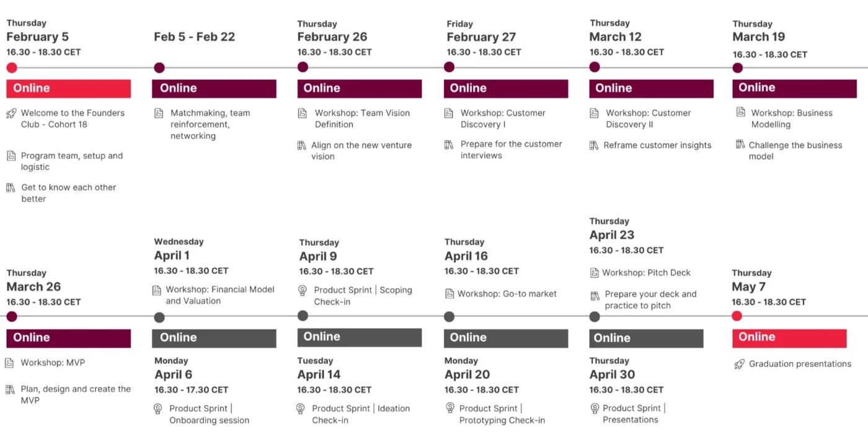Select the gray timeline dot for April 16
This screenshot has height=442, width=868.
click(x=449, y=317)
